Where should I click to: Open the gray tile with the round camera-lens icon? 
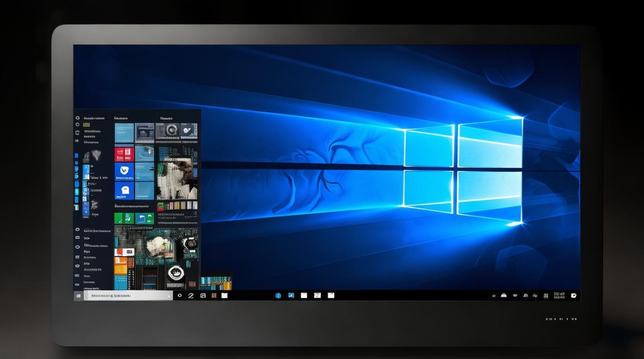click(172, 131)
